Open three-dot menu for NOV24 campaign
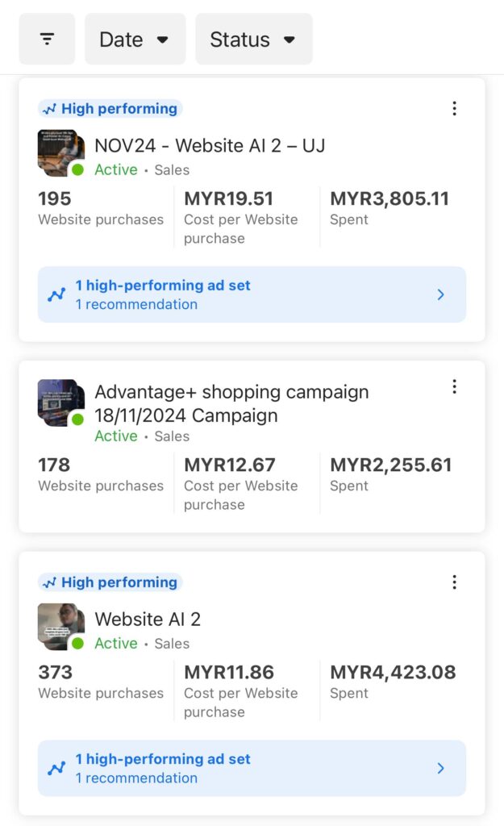This screenshot has height=826, width=504. click(454, 109)
